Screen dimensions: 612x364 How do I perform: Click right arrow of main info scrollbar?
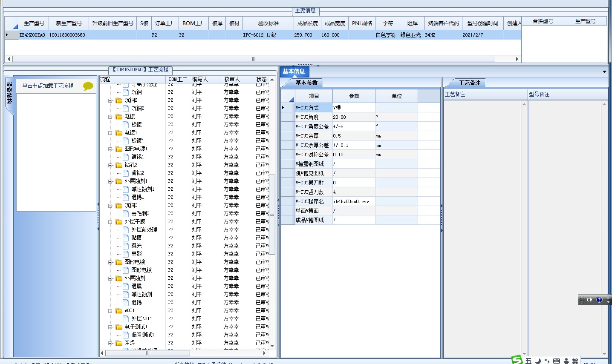click(x=517, y=59)
